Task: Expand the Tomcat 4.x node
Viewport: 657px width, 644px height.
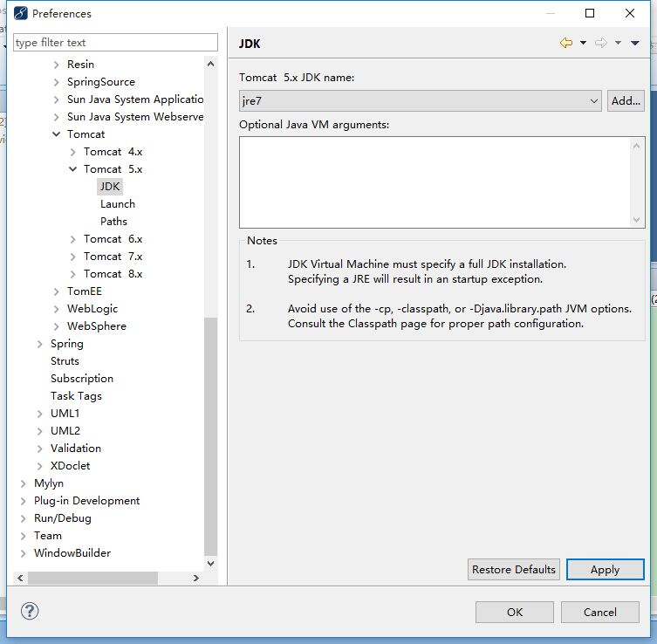Action: click(x=73, y=152)
